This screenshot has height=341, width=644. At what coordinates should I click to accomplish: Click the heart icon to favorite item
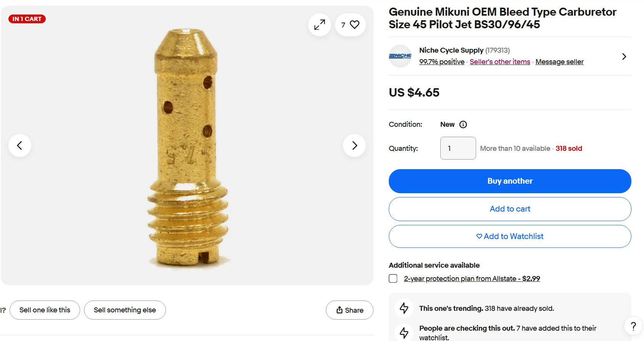point(354,25)
